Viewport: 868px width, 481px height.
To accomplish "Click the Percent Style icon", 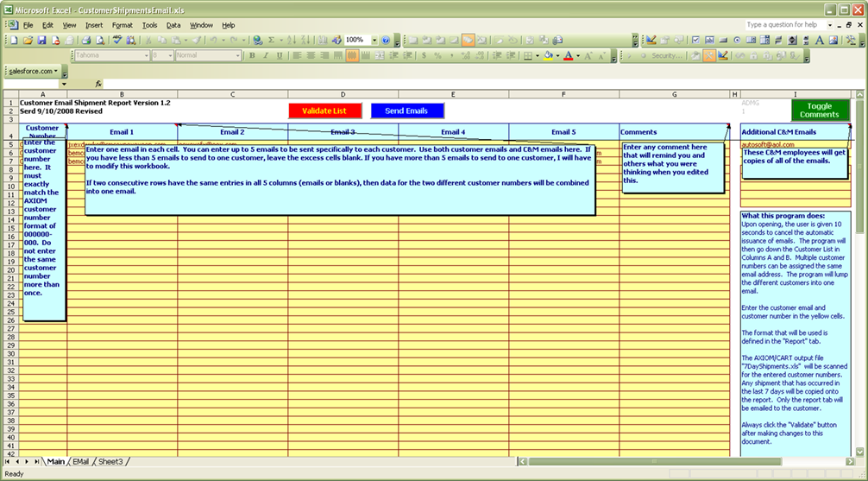I will coord(437,55).
